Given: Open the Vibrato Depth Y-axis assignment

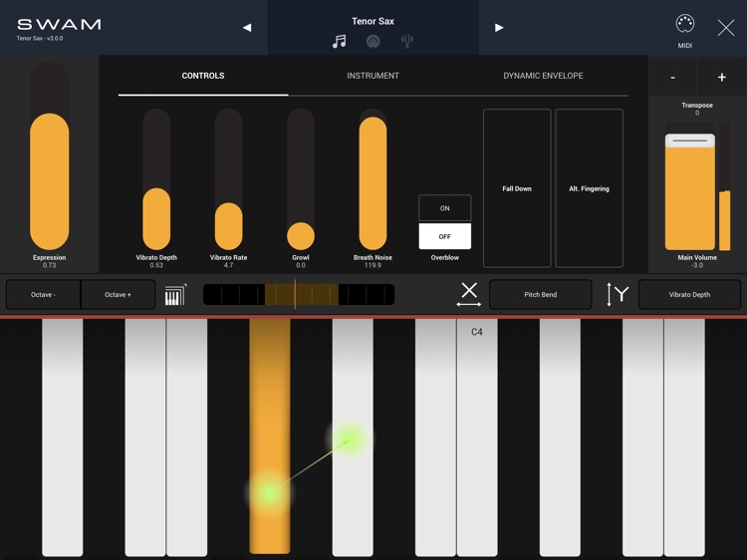Looking at the screenshot, I should (689, 295).
